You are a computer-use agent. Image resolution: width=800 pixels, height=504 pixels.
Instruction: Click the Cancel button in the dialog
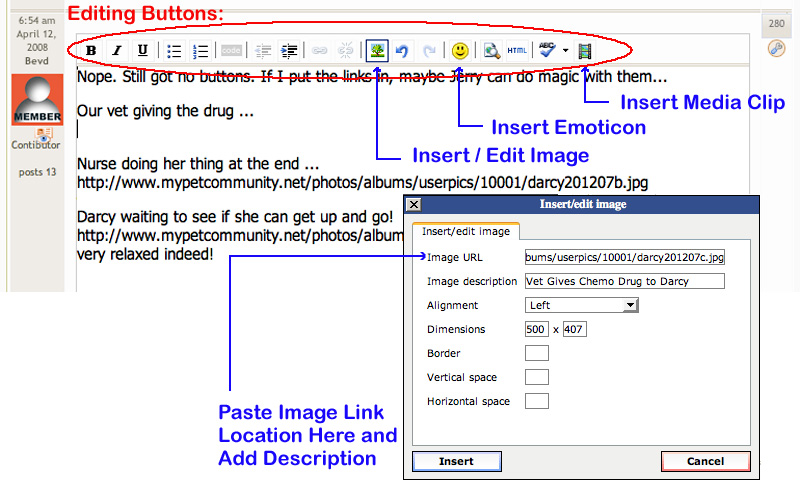tap(706, 461)
